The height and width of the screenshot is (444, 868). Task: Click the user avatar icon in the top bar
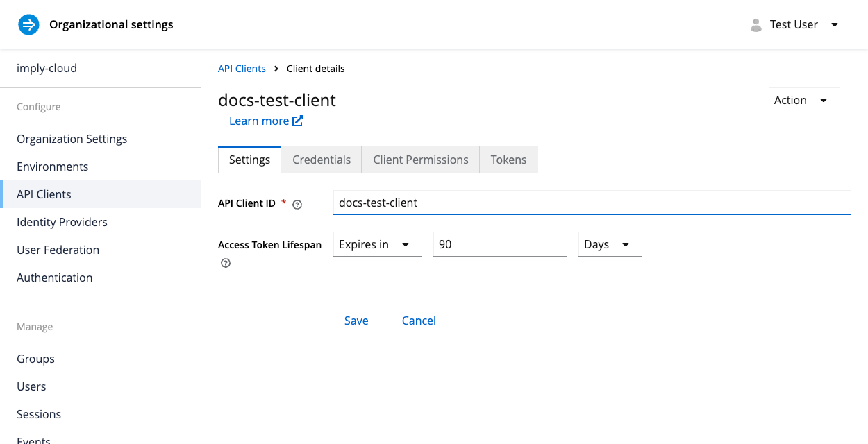755,24
